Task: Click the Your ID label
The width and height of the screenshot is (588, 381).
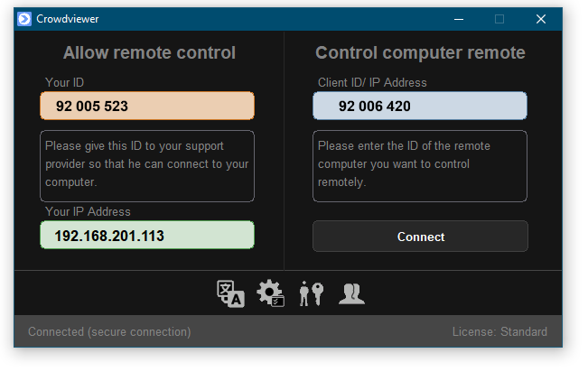Action: 64,82
